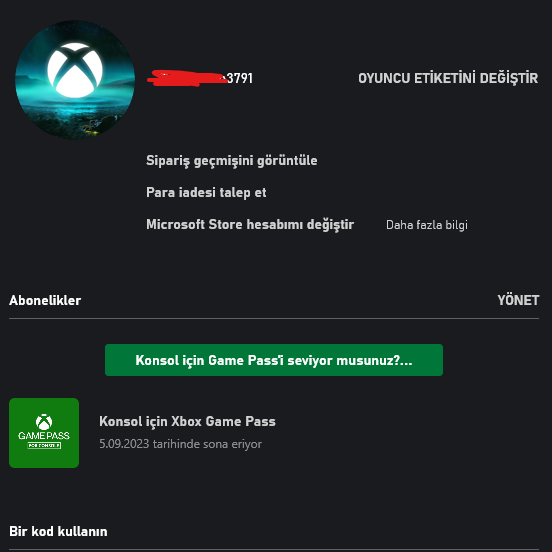Click 'YÖNET' to manage subscriptions
This screenshot has height=552, width=552.
(x=518, y=300)
